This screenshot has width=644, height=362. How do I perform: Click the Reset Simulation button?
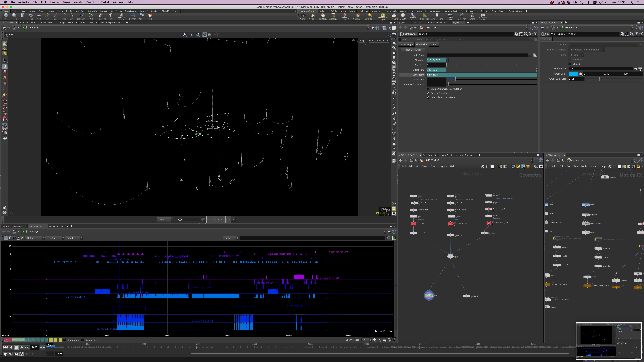tap(413, 50)
